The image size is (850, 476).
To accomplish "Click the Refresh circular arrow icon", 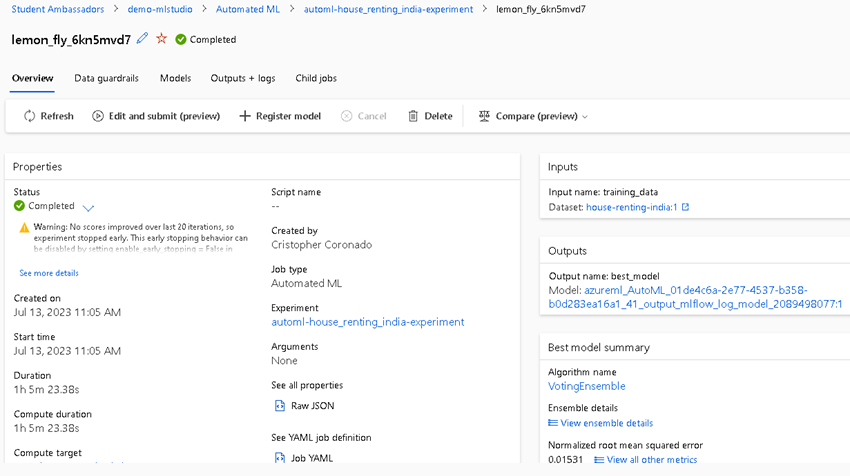I will click(29, 116).
